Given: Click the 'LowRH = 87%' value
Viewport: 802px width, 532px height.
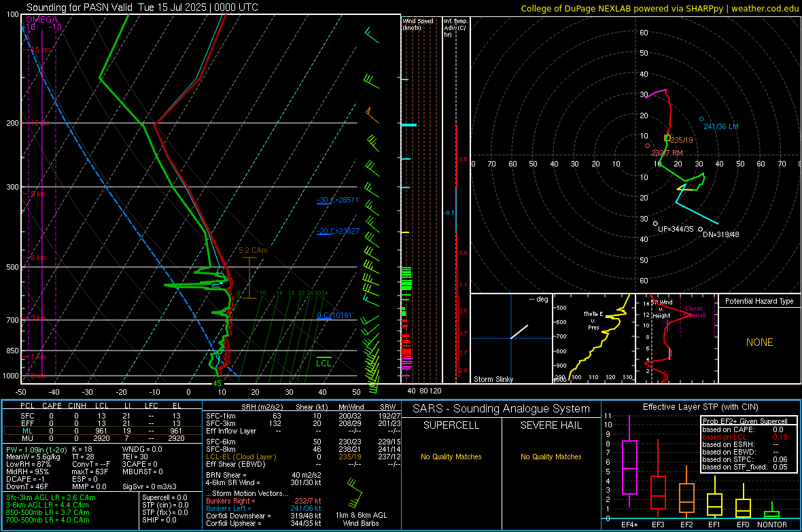Looking at the screenshot, I should [x=29, y=464].
